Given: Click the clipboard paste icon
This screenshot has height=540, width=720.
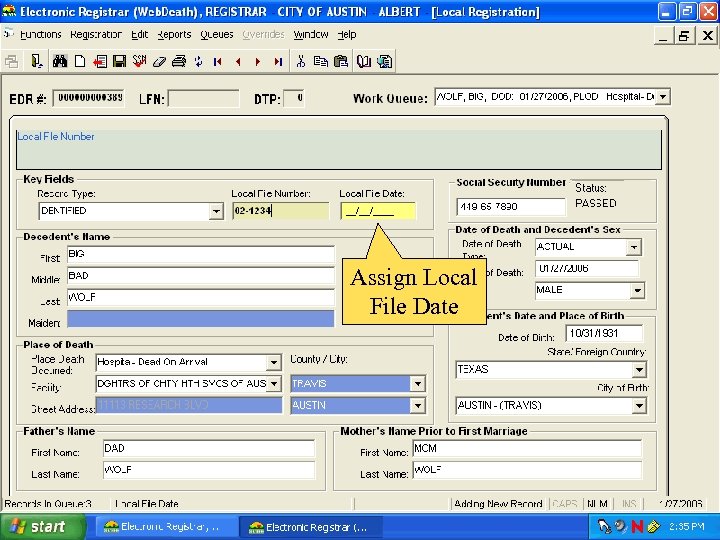Looking at the screenshot, I should [x=341, y=61].
